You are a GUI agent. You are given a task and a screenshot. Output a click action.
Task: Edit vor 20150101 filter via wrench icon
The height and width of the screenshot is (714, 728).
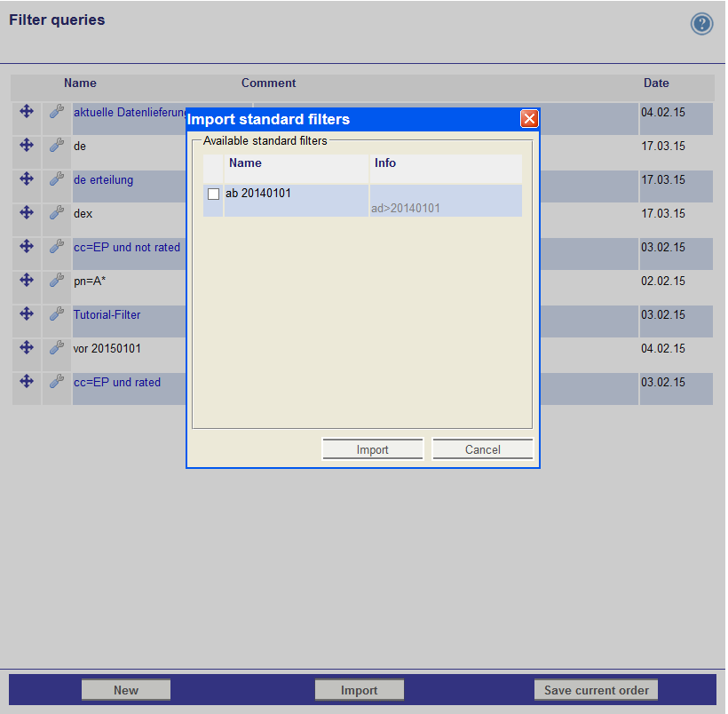coord(57,347)
